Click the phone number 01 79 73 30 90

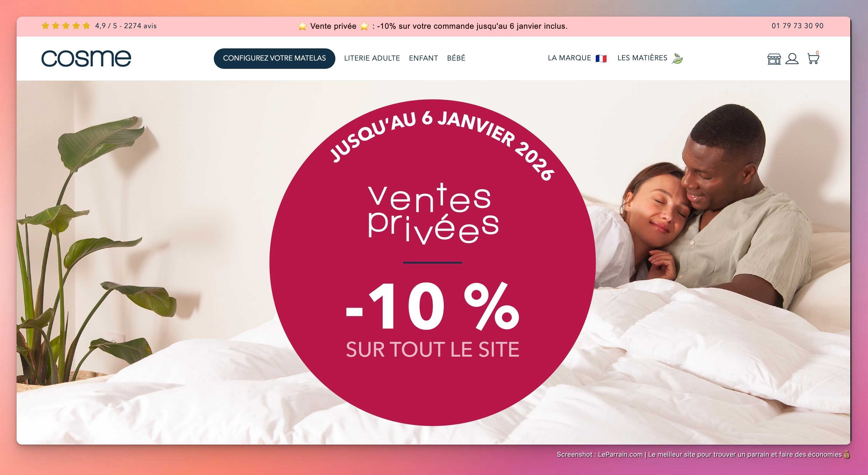797,26
